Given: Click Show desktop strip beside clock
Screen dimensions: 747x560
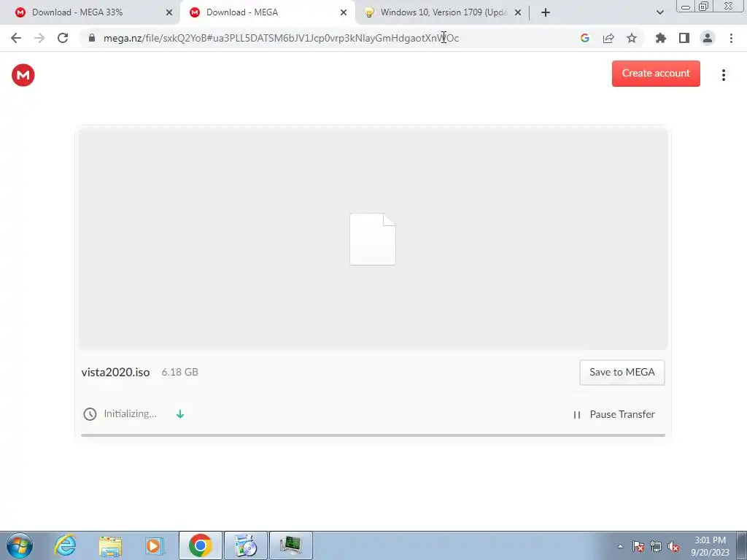Looking at the screenshot, I should pyautogui.click(x=741, y=545).
